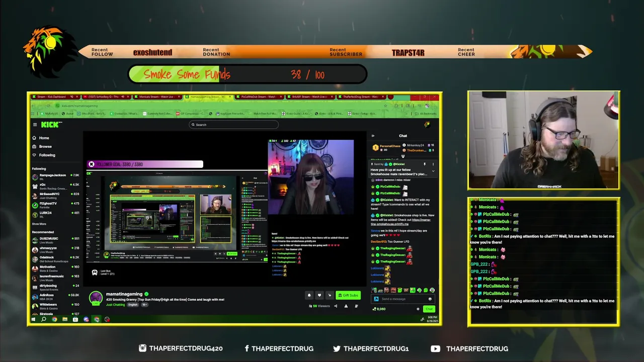644x362 pixels.
Task: Expand the chat leaderboard arrow
Action: 403,157
